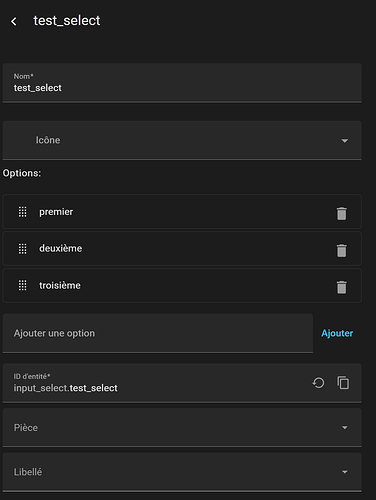Click the Ajouter button
Viewport: 376px width, 500px height.
[x=337, y=333]
